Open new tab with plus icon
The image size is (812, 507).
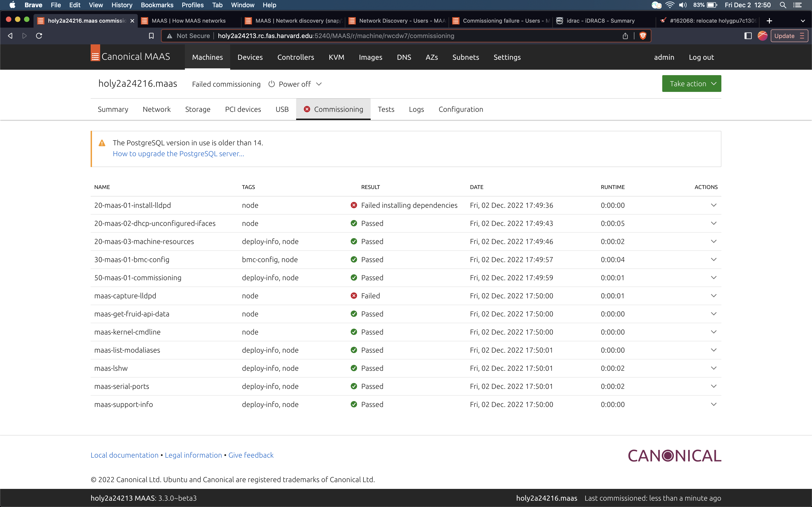(x=769, y=21)
